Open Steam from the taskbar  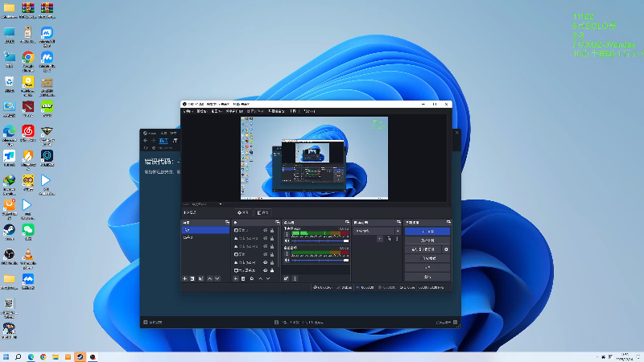[80, 356]
